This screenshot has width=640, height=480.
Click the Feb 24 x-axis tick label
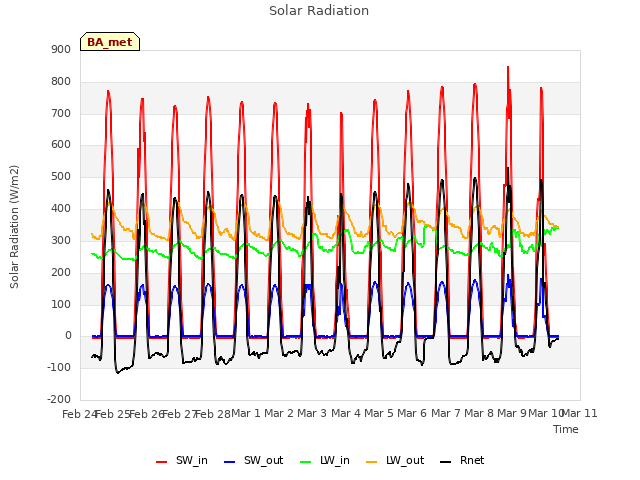click(79, 414)
